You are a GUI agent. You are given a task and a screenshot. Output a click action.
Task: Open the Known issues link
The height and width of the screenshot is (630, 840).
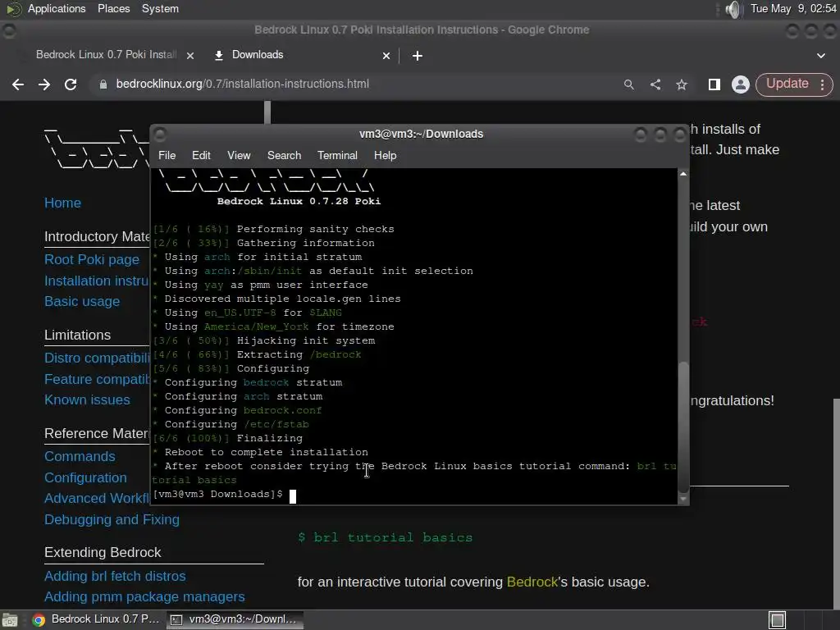coord(87,400)
